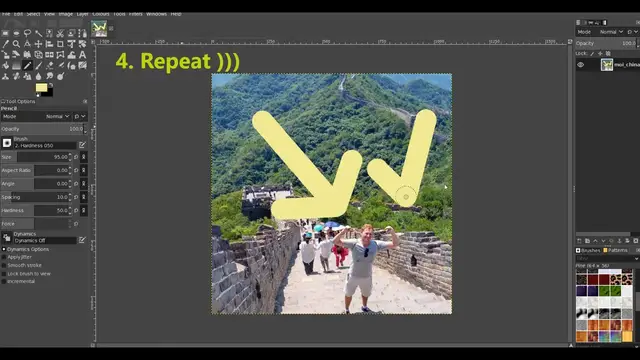This screenshot has width=640, height=360.
Task: Select the Text tool
Action: [82, 54]
